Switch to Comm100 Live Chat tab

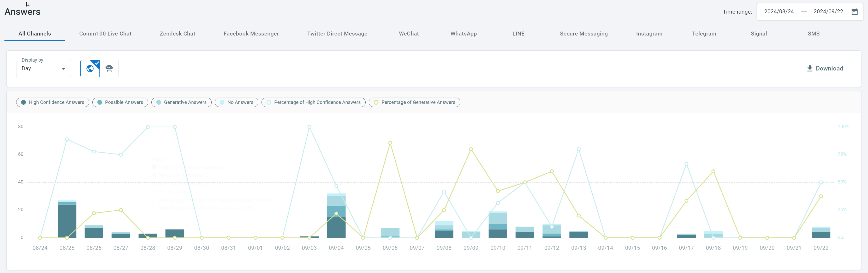click(x=105, y=34)
